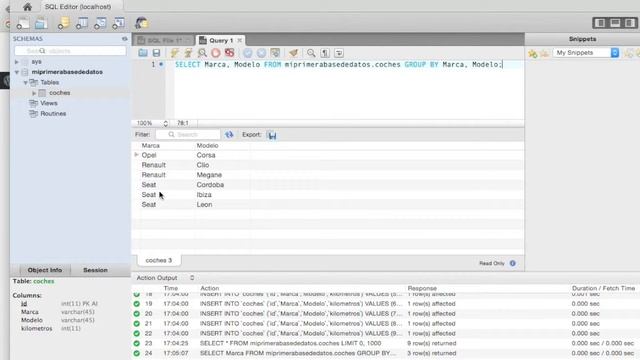The width and height of the screenshot is (640, 360).
Task: Beautify the query with broom icon
Action: pyautogui.click(x=293, y=53)
